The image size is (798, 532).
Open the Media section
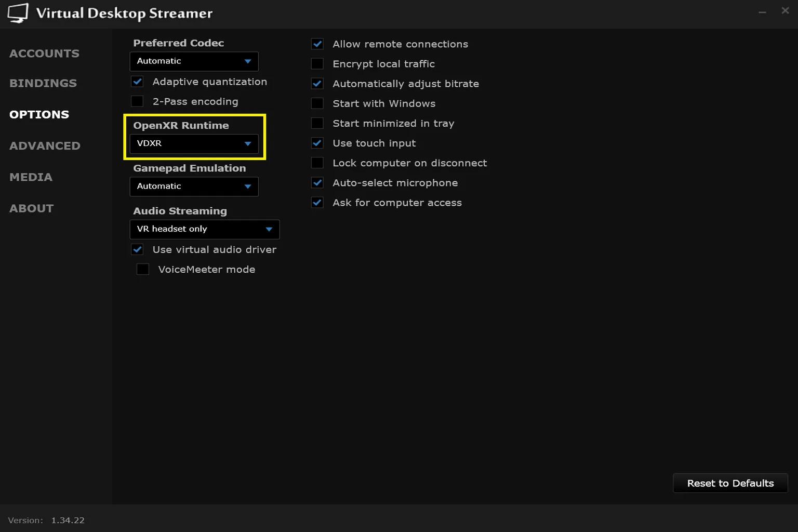[31, 177]
